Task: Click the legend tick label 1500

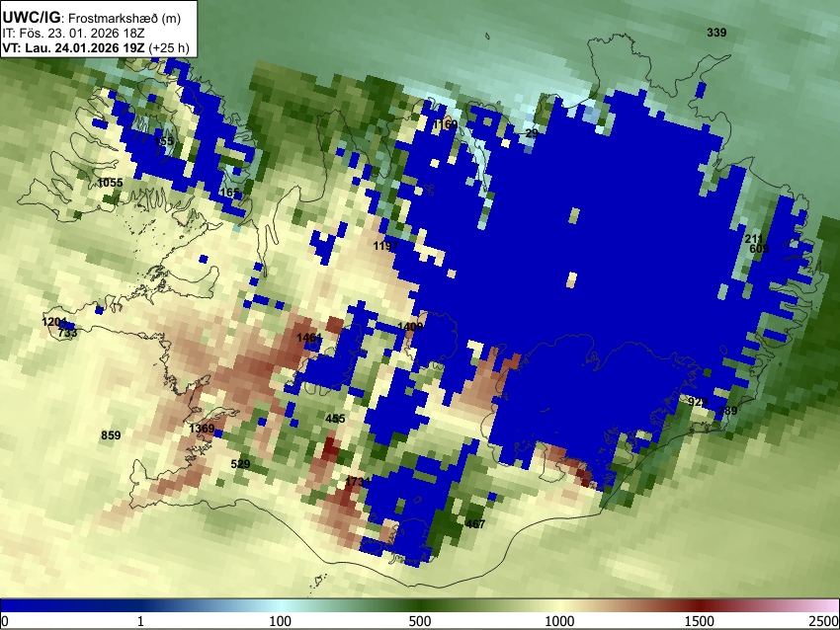Action: pyautogui.click(x=700, y=621)
